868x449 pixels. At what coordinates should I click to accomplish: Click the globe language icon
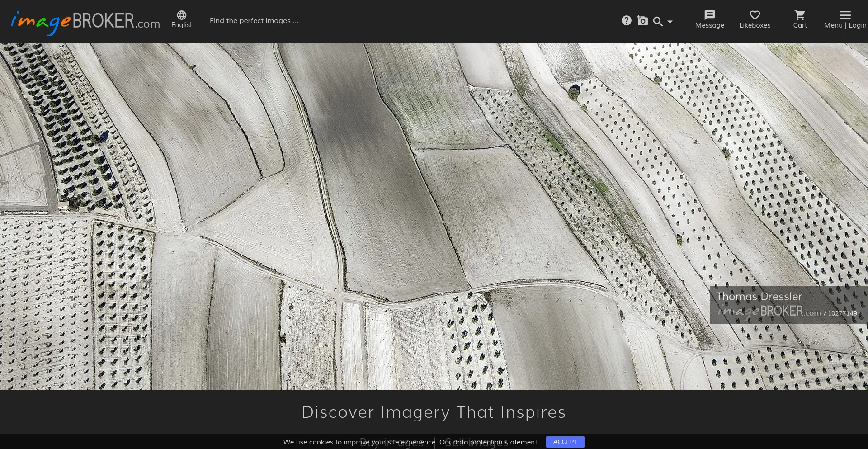click(x=182, y=14)
